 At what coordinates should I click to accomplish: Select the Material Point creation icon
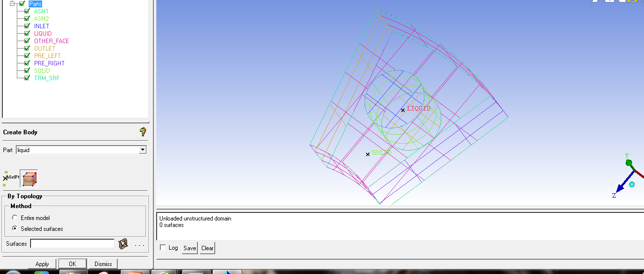click(11, 177)
